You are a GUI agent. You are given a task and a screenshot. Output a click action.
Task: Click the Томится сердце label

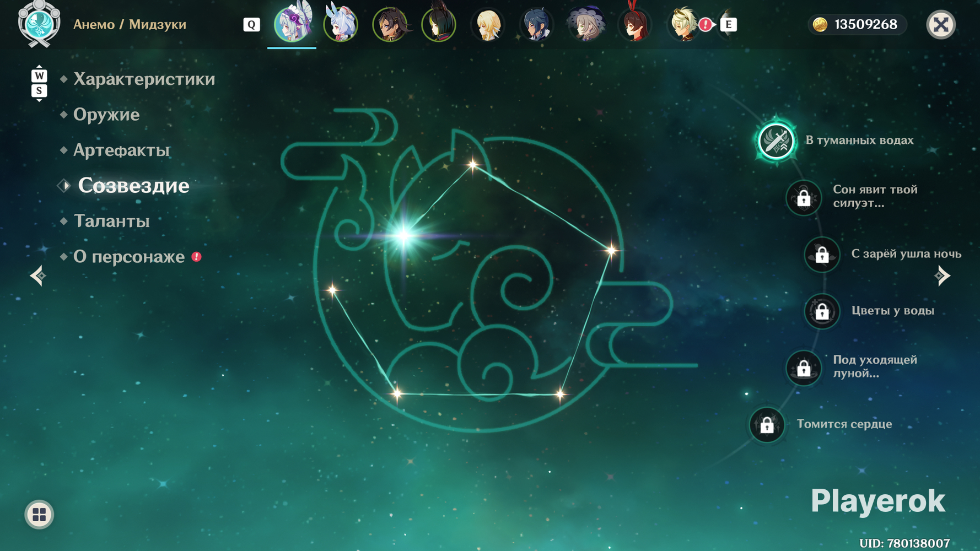pos(844,424)
